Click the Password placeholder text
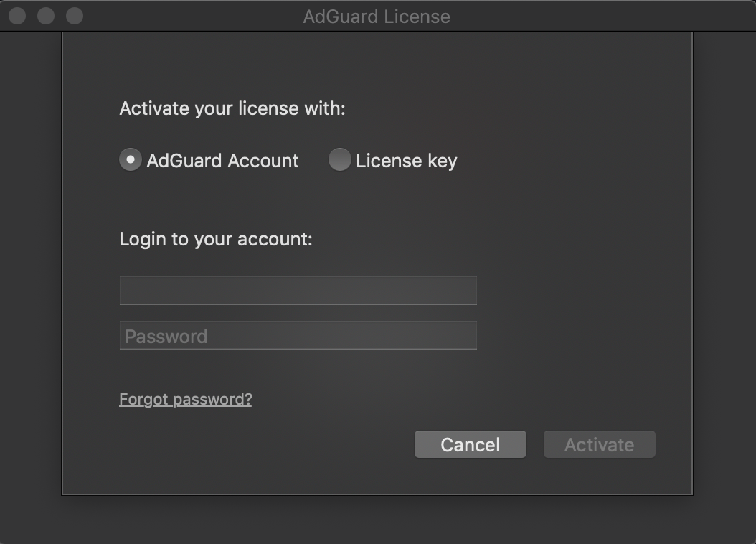756x544 pixels. pos(166,336)
